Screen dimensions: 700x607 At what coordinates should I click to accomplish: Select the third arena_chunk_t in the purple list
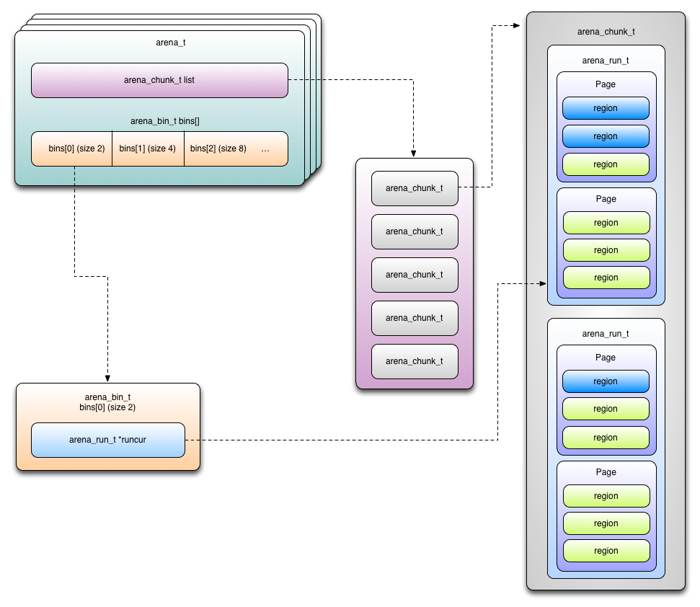click(x=415, y=275)
